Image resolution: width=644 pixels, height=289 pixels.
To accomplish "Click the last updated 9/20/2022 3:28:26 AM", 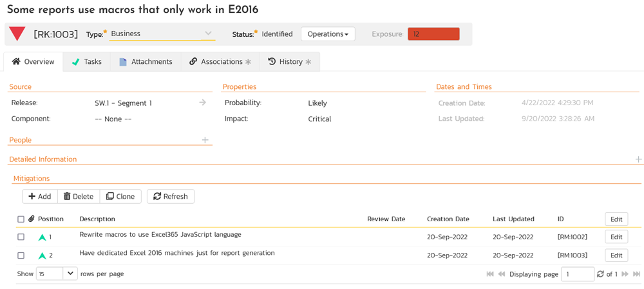I will (x=556, y=119).
